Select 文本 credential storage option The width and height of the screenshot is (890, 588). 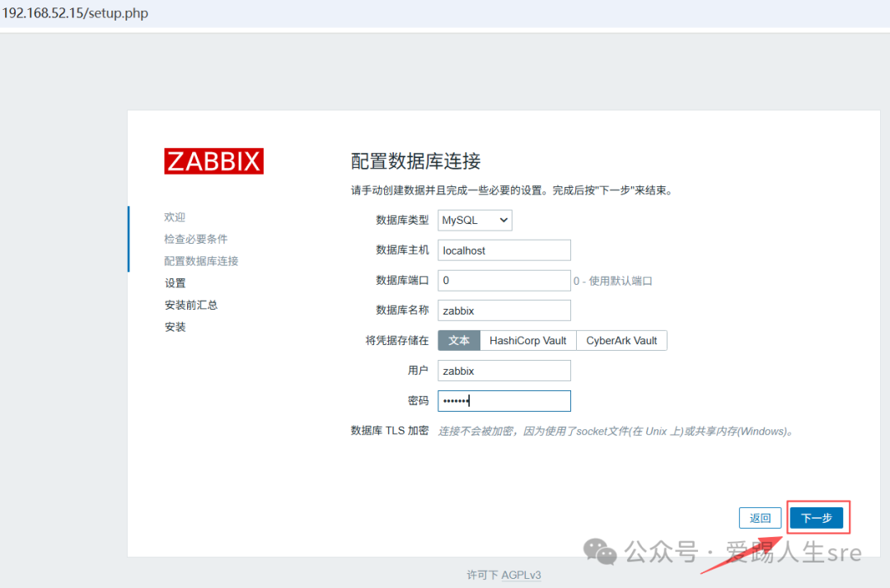click(x=459, y=340)
